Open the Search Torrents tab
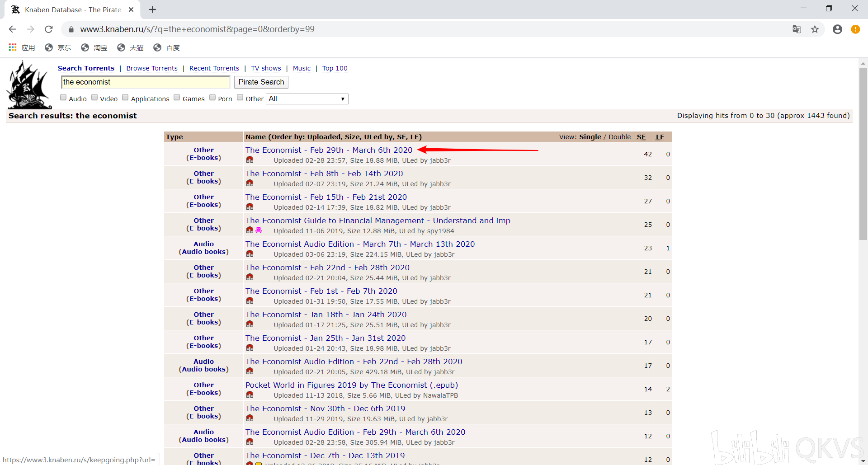The height and width of the screenshot is (465, 868). [86, 68]
